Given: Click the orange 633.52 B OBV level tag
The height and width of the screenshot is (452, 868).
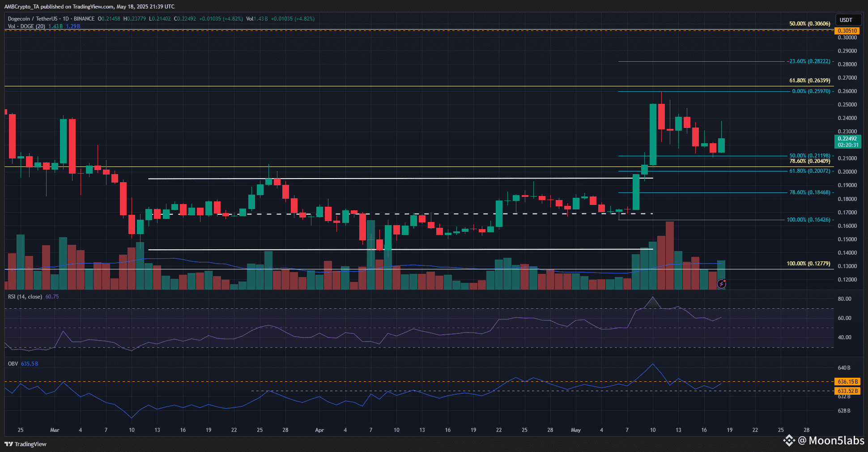Looking at the screenshot, I should point(848,391).
